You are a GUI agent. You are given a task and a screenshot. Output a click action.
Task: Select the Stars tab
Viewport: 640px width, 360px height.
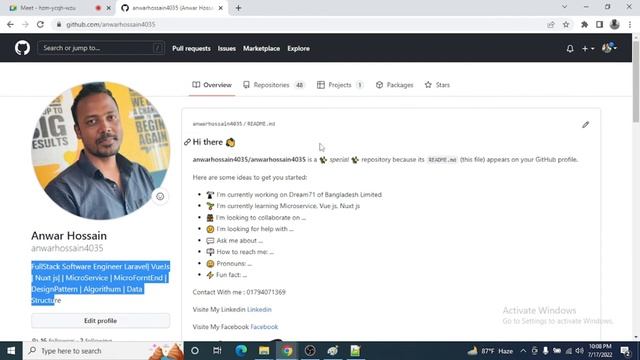[x=437, y=85]
